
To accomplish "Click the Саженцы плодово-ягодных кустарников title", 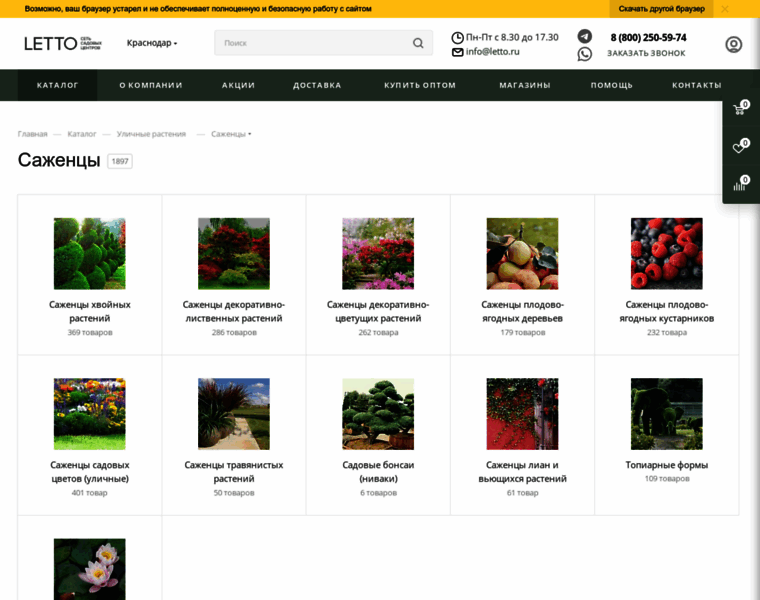I will [666, 312].
